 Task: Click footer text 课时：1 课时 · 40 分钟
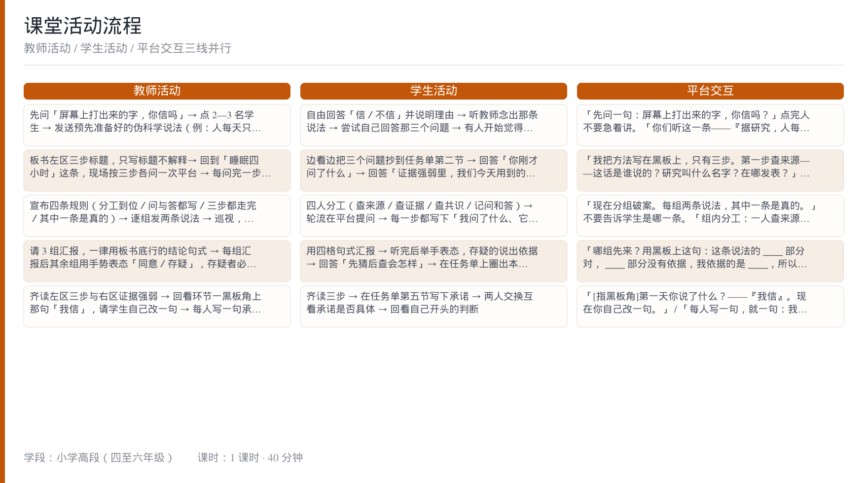(250, 458)
